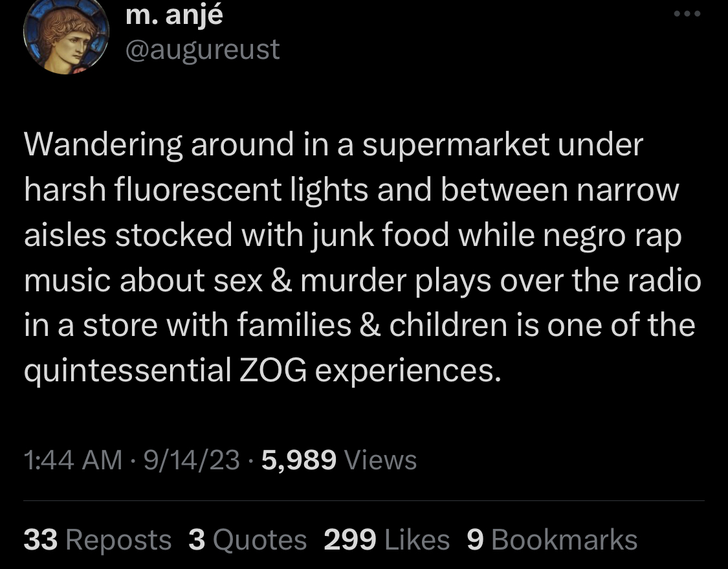Click the 1:44 AM timestamp
Screen dimensions: 728x569
72,460
